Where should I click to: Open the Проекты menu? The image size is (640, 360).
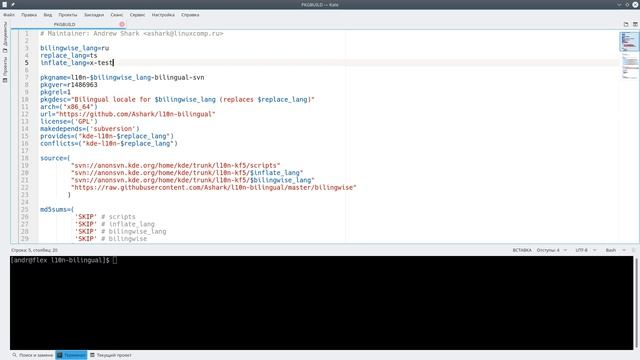point(68,15)
